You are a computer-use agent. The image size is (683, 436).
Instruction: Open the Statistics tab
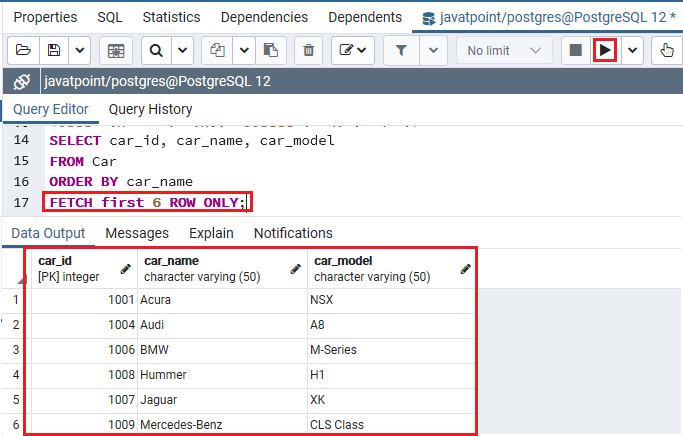[172, 17]
